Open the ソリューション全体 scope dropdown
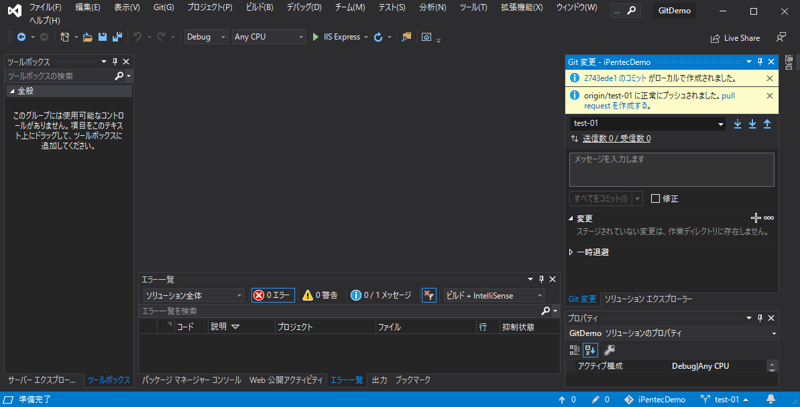Viewport: 800px width, 407px height. point(193,295)
